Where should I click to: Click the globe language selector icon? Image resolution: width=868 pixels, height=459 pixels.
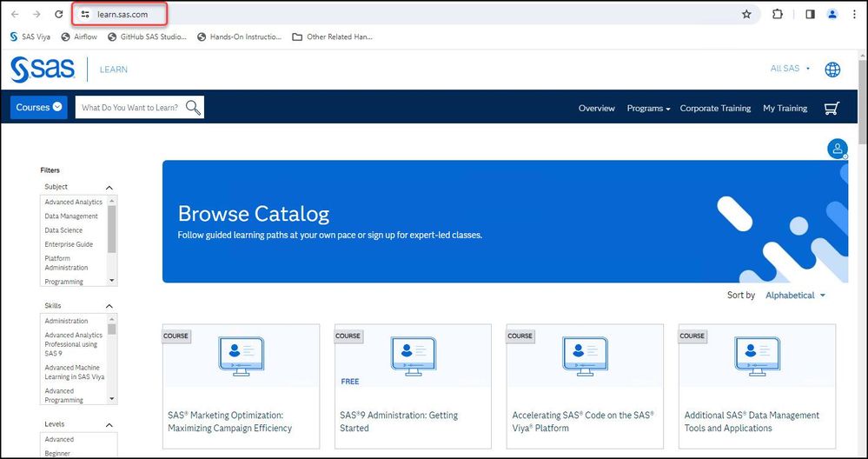(x=832, y=70)
